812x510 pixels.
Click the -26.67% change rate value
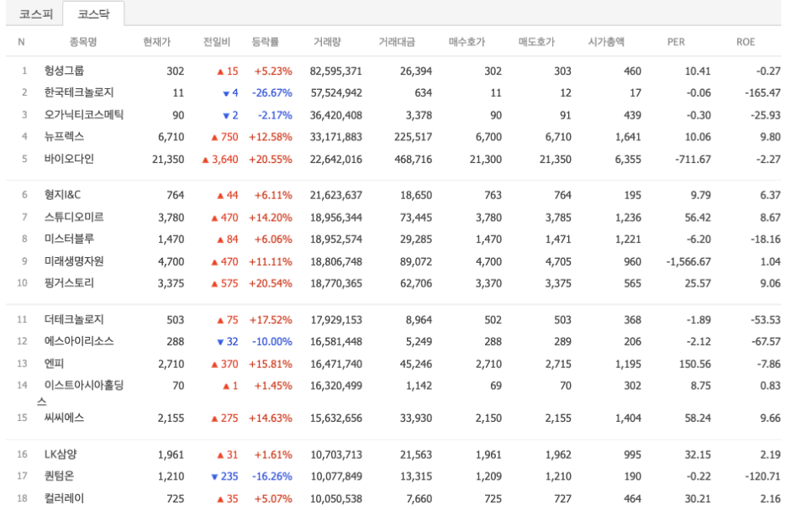click(x=272, y=93)
